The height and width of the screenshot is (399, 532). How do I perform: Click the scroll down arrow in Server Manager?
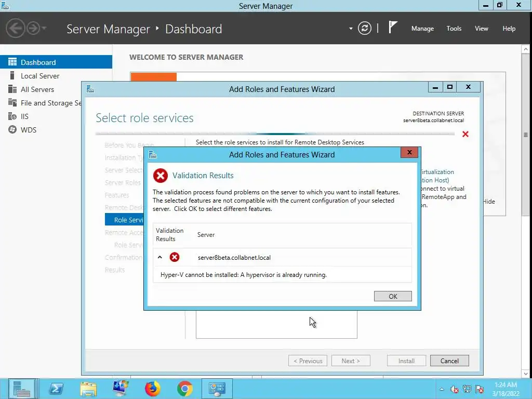pos(525,374)
